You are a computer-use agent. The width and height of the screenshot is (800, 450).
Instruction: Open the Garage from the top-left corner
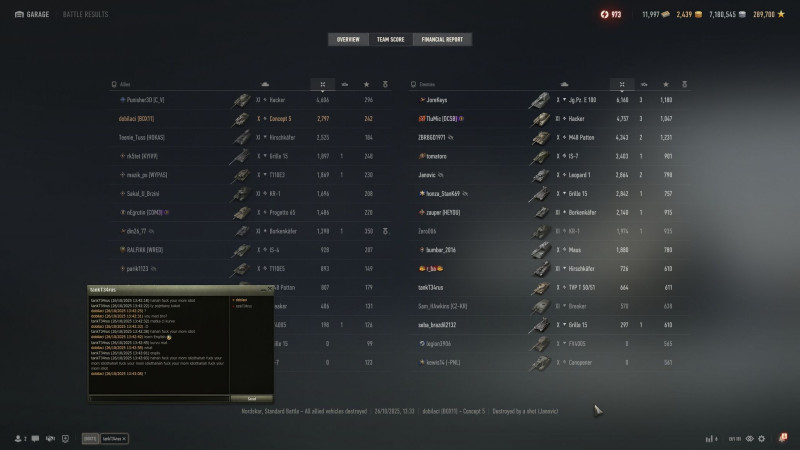32,14
